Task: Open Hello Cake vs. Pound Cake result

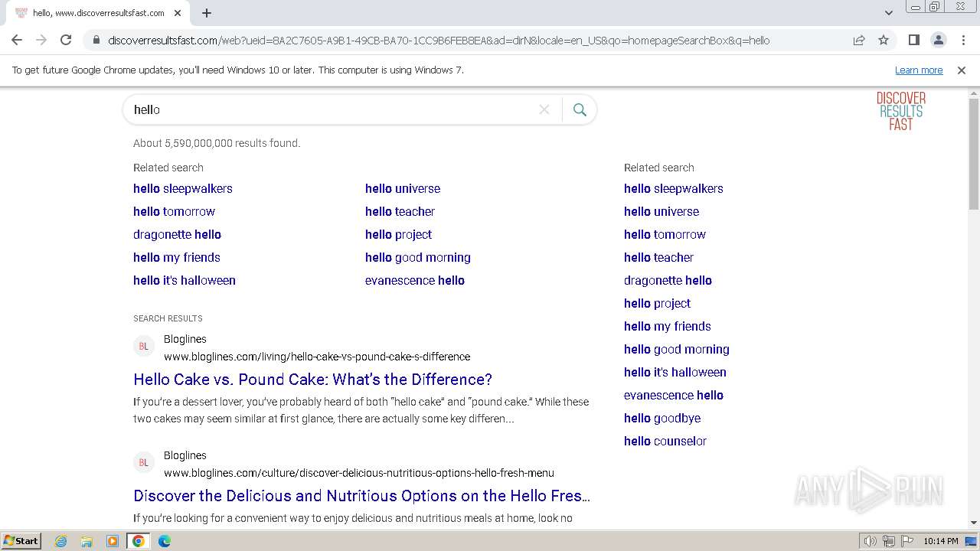Action: (x=312, y=380)
